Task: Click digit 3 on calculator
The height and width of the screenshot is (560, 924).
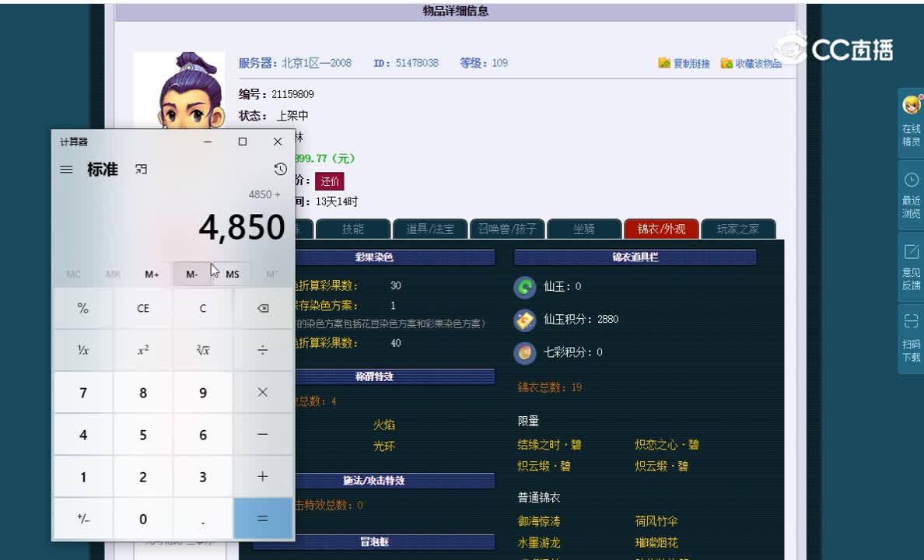Action: tap(203, 476)
